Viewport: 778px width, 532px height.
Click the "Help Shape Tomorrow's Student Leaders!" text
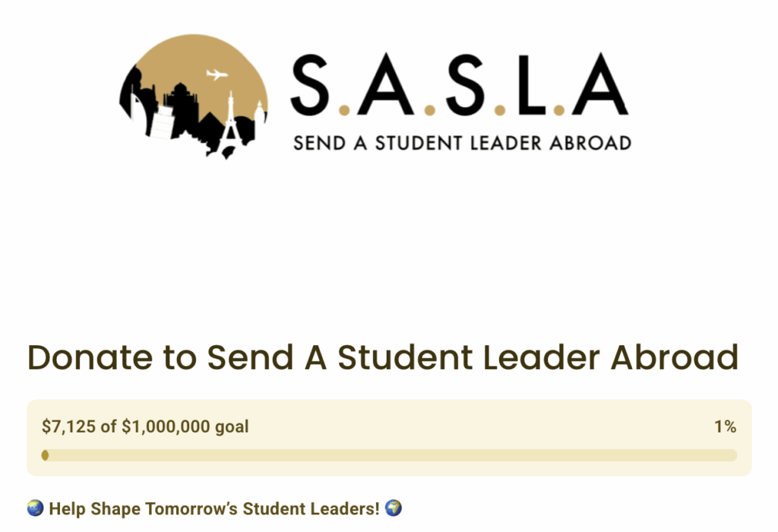214,508
